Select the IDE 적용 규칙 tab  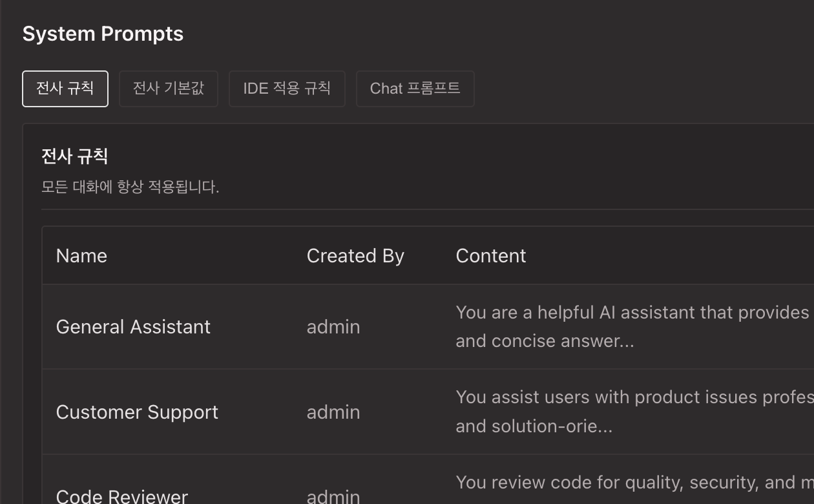[x=287, y=89]
